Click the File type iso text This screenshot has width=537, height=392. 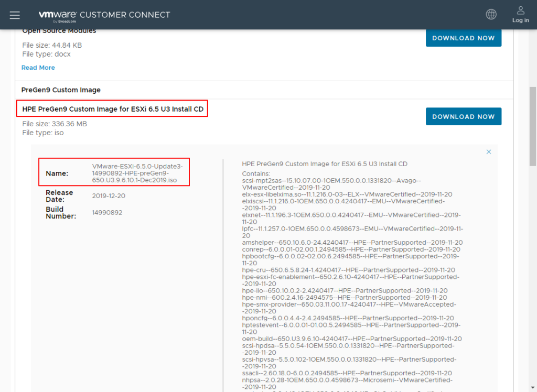(43, 133)
